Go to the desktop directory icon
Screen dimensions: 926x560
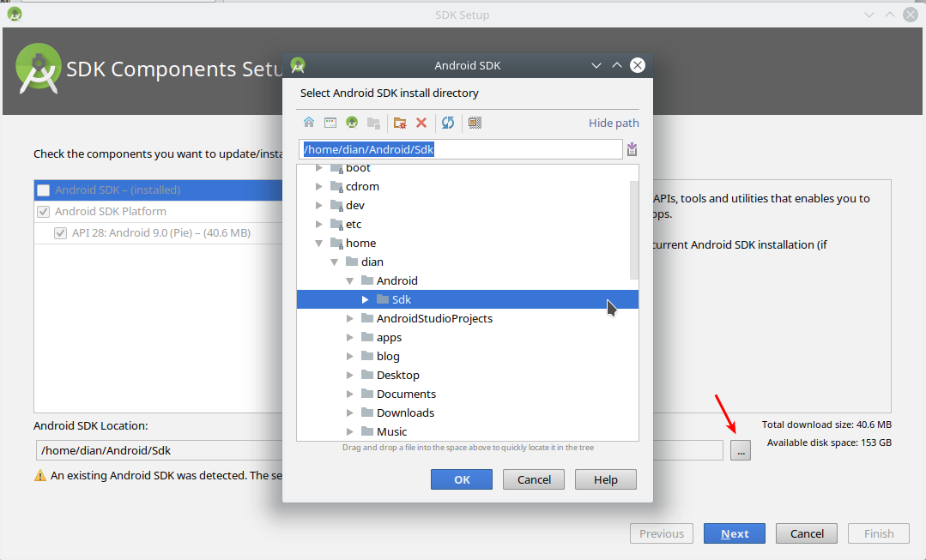point(330,123)
